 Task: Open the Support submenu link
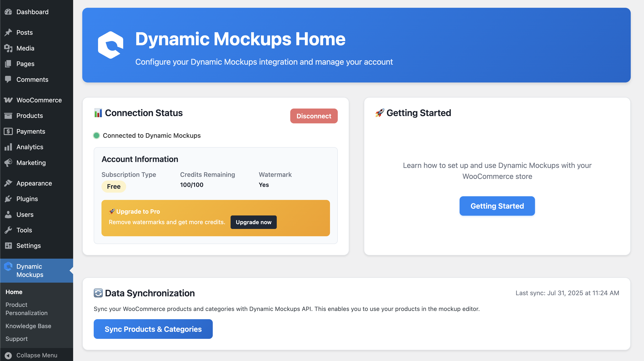click(x=16, y=339)
